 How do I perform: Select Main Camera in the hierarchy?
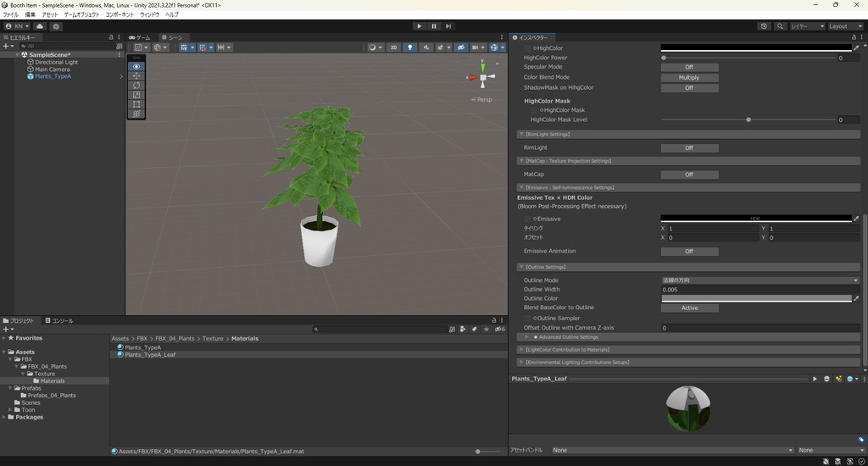tap(53, 69)
